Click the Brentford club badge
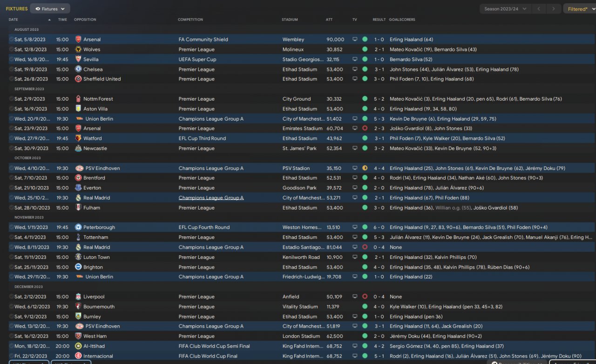596x364 pixels. coord(78,178)
